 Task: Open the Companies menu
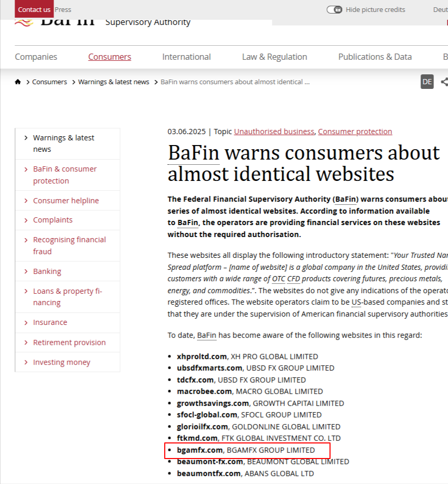(36, 57)
